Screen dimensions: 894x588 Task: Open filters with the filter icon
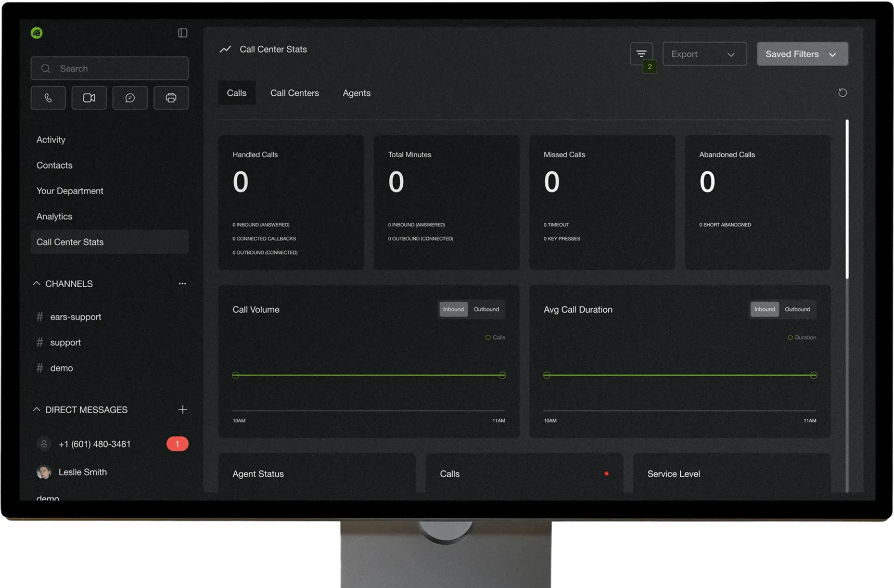pos(641,54)
